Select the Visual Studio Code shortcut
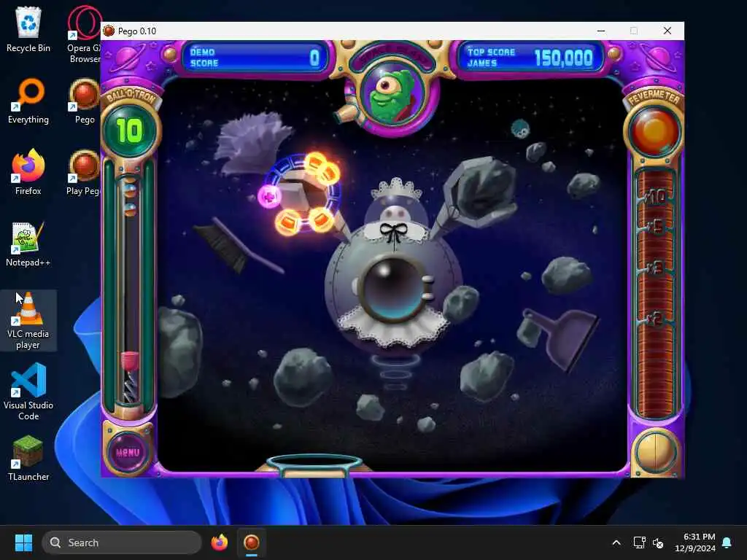The height and width of the screenshot is (560, 747). tap(28, 392)
